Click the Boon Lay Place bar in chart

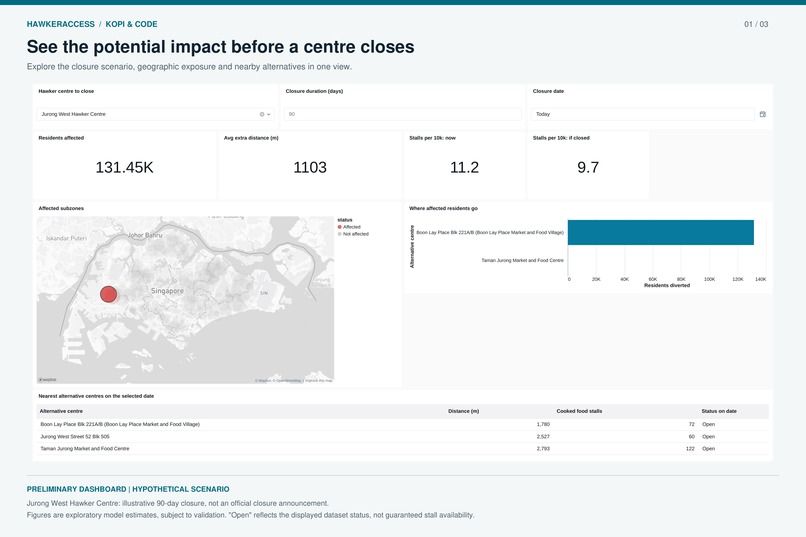point(661,232)
